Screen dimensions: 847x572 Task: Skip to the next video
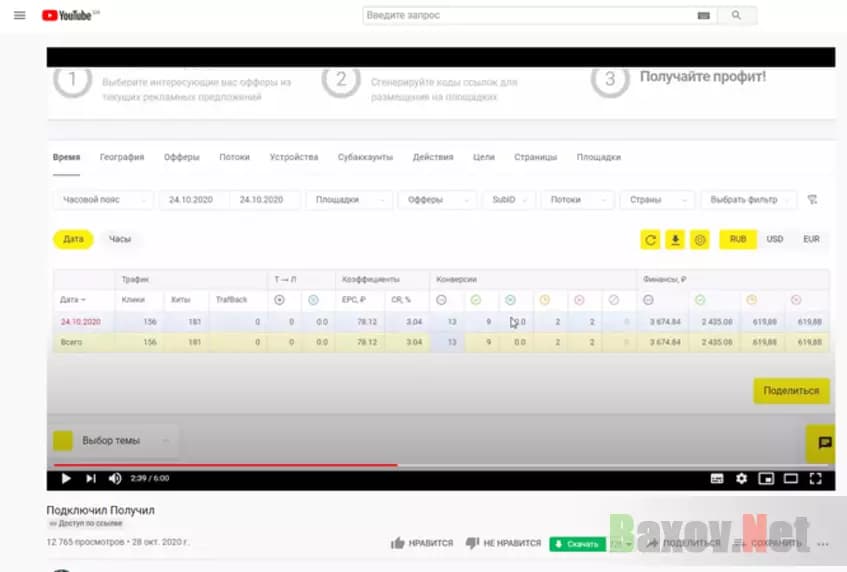[91, 479]
